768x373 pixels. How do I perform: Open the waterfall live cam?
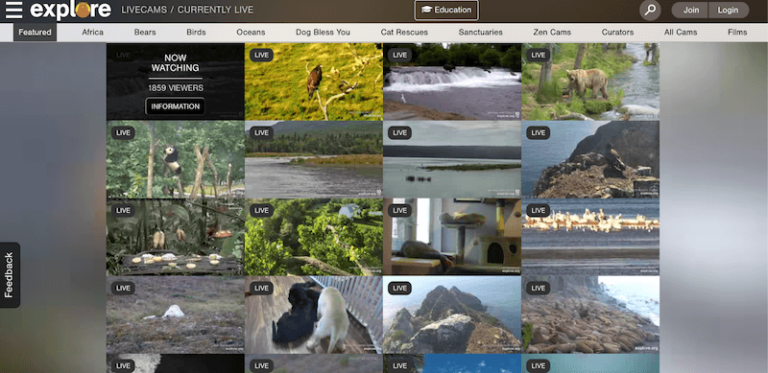coord(452,81)
